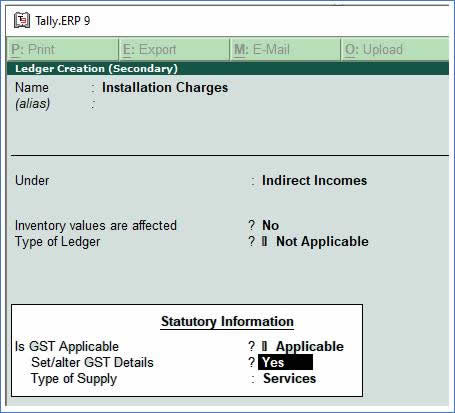The width and height of the screenshot is (455, 413).
Task: Change the Under group Indirect Incomes
Action: (x=314, y=180)
